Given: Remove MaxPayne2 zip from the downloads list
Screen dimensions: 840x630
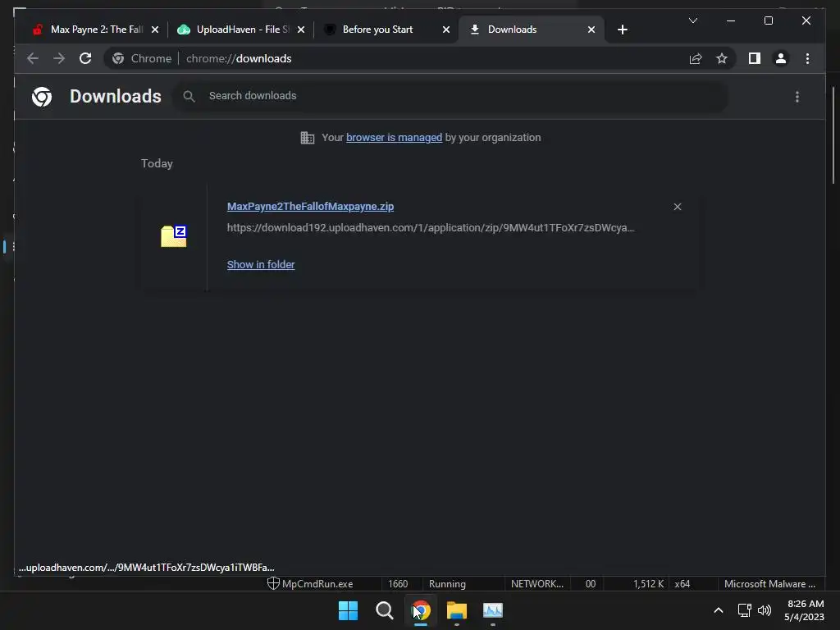Looking at the screenshot, I should [677, 207].
